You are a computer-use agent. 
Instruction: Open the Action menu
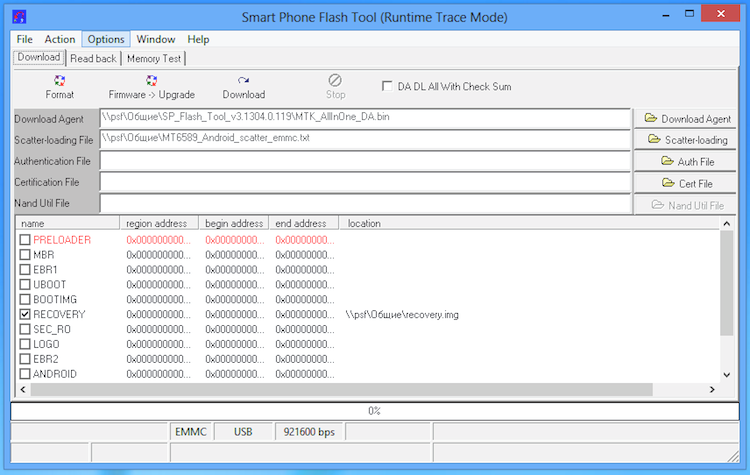60,39
